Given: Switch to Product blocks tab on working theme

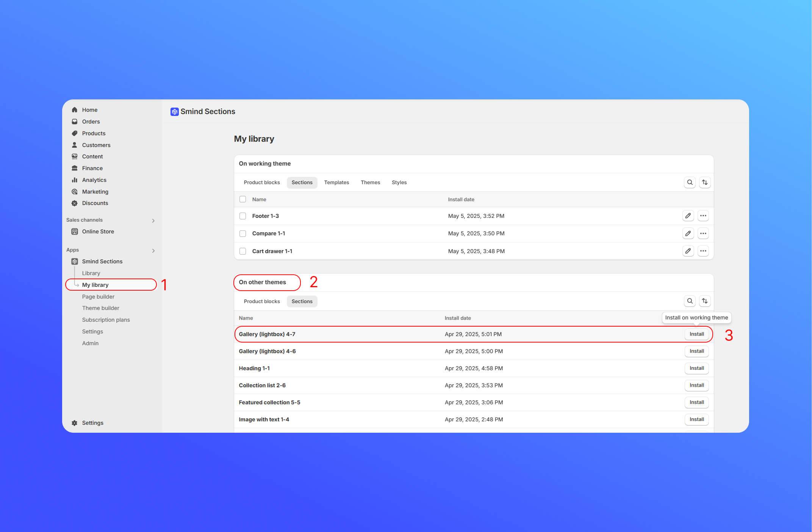Looking at the screenshot, I should coord(262,183).
